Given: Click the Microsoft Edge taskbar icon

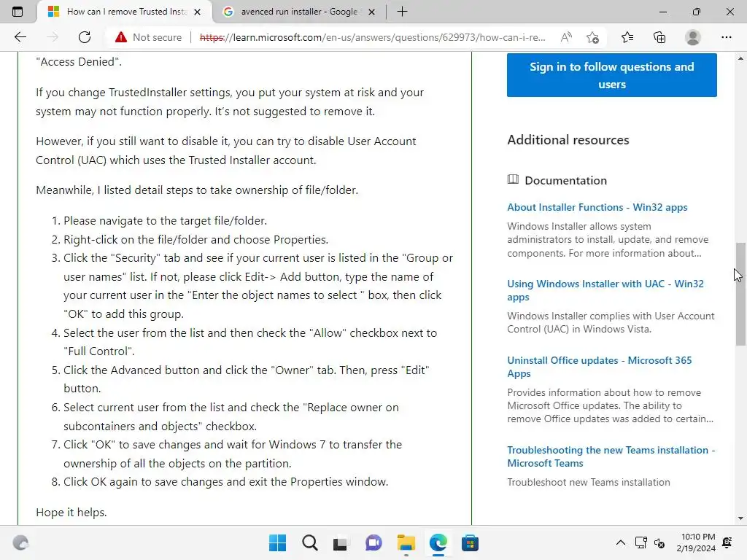Looking at the screenshot, I should point(438,542).
